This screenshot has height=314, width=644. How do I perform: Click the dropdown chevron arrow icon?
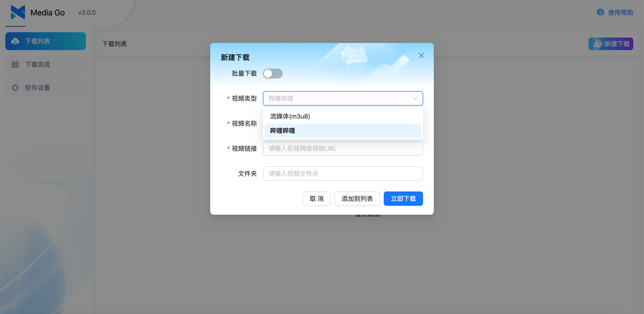point(415,98)
